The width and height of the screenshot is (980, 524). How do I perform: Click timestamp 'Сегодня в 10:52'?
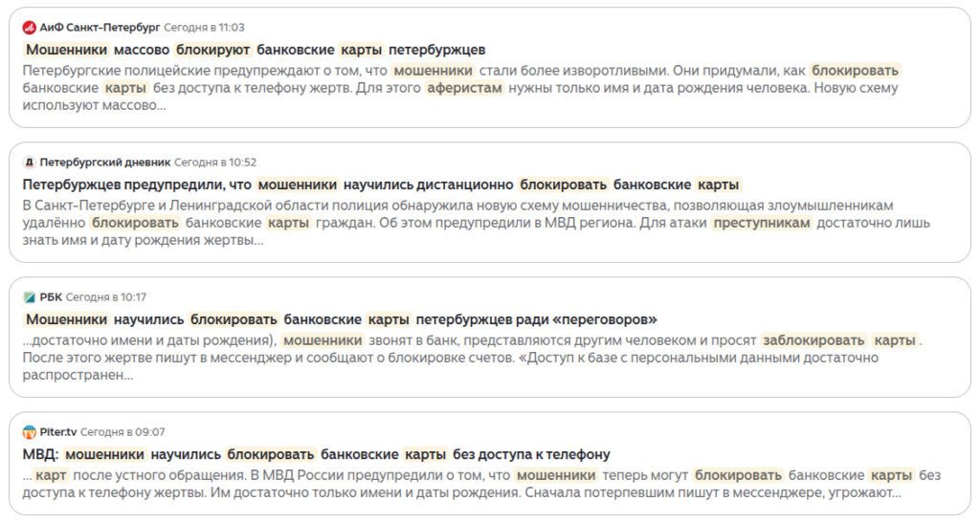click(215, 163)
